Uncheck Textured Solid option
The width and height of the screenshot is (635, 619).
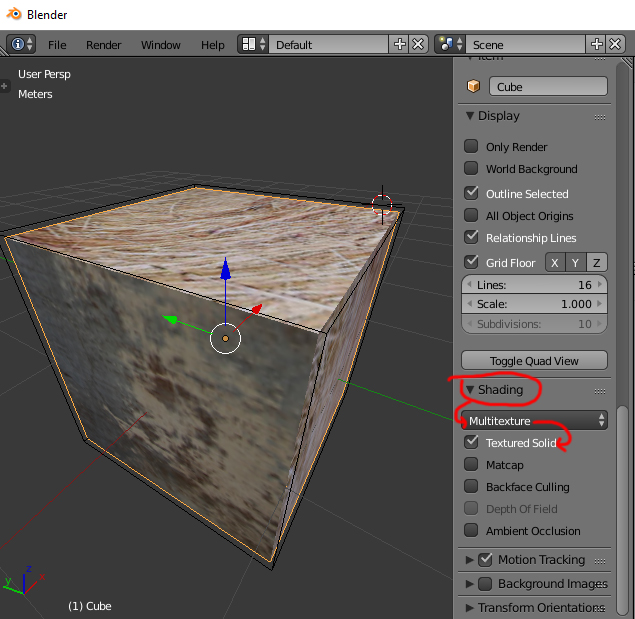(x=471, y=442)
